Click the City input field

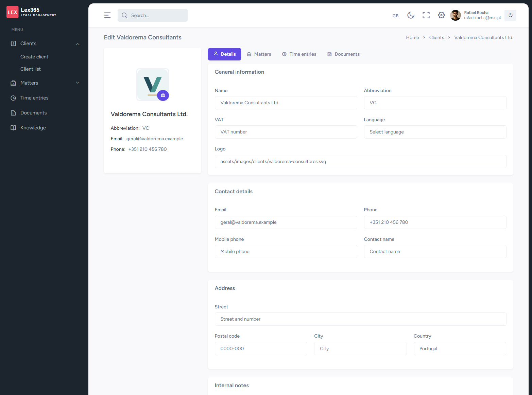[x=360, y=349]
